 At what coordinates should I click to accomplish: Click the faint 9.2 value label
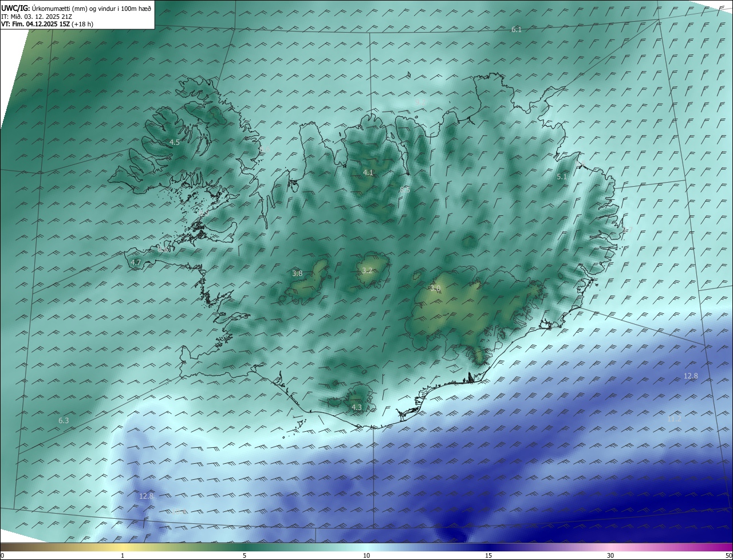[419, 101]
